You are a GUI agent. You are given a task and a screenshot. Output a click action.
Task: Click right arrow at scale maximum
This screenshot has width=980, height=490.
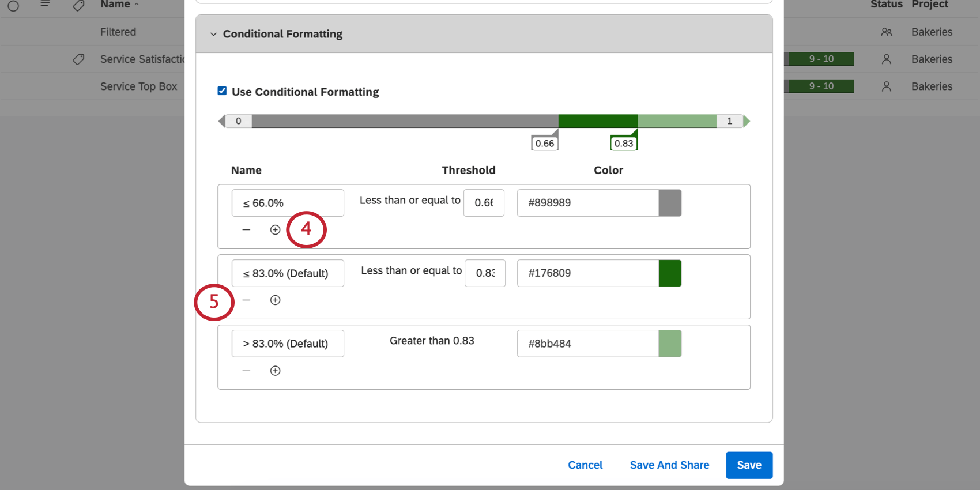(747, 121)
